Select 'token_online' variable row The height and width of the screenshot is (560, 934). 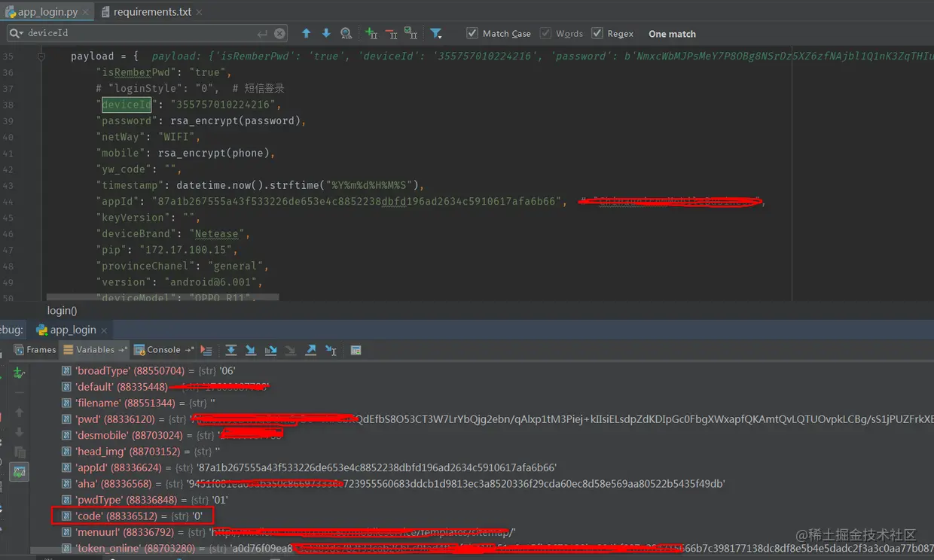click(497, 548)
